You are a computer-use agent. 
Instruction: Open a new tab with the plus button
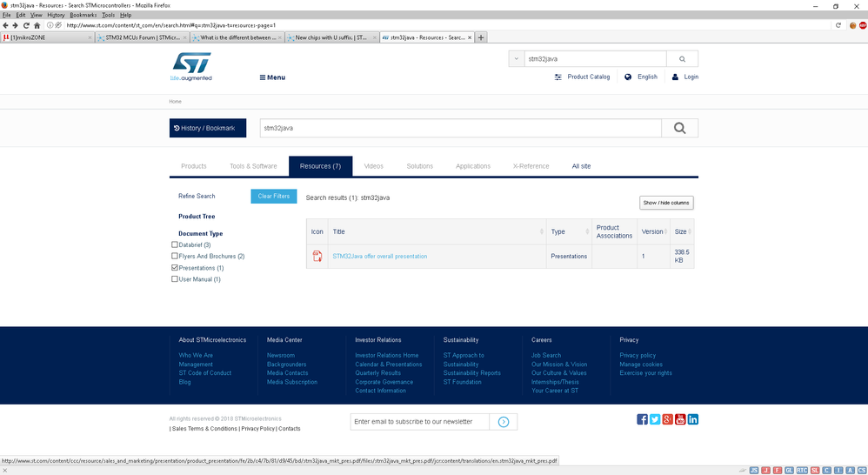pyautogui.click(x=481, y=37)
